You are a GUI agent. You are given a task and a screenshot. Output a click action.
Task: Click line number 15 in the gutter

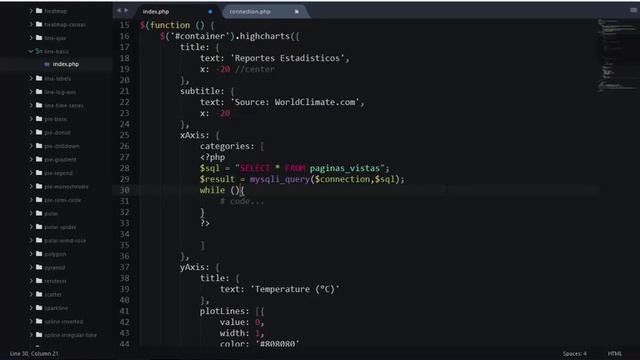click(124, 25)
